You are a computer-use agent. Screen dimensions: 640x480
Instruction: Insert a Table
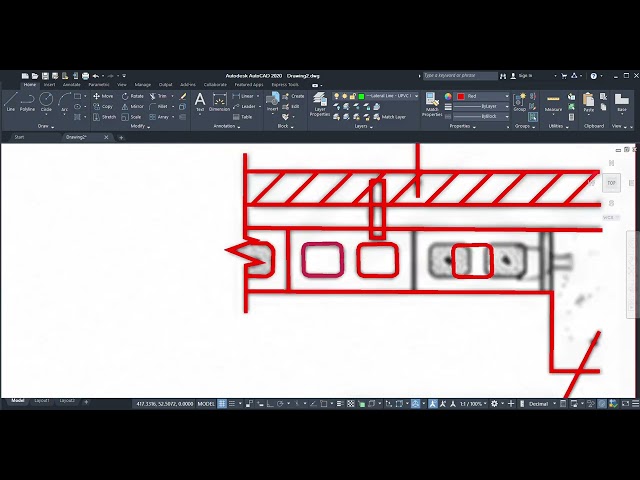[242, 117]
